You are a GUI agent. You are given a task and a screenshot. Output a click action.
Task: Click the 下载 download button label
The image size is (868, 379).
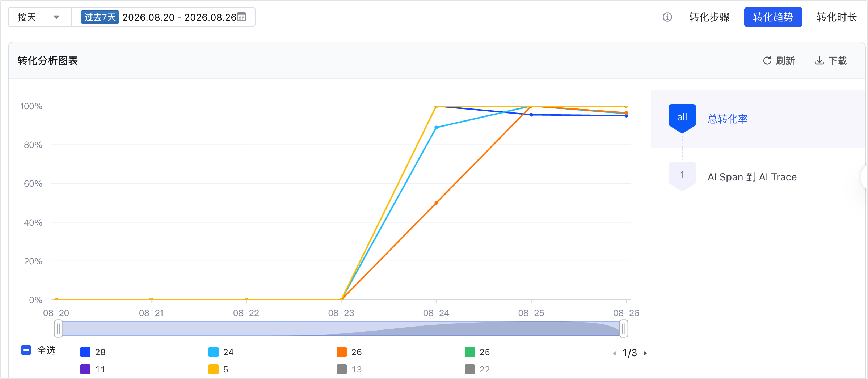tap(837, 61)
